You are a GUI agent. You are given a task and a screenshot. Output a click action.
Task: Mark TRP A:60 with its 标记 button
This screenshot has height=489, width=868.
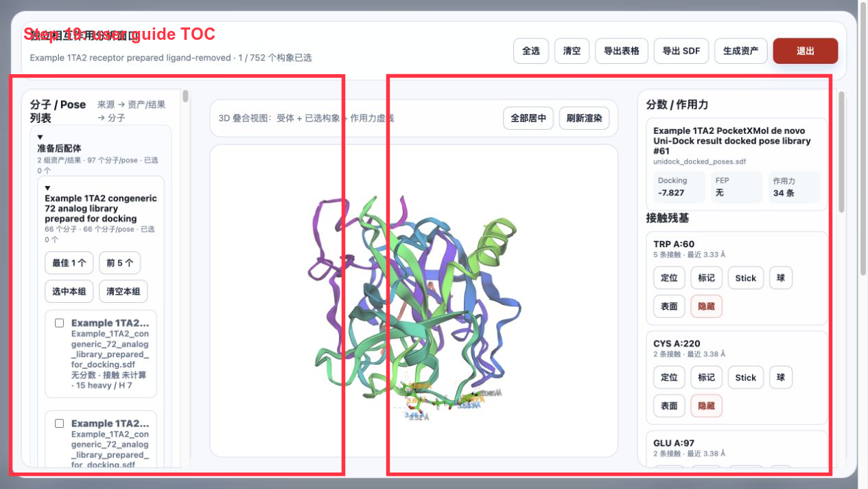707,278
